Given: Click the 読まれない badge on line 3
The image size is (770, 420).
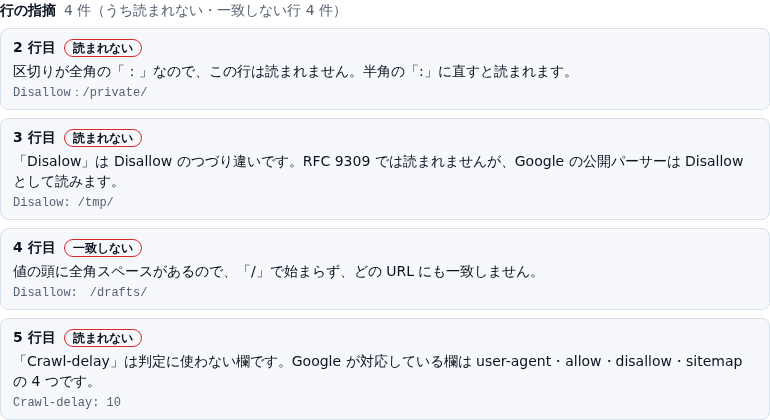Looking at the screenshot, I should [x=103, y=138].
